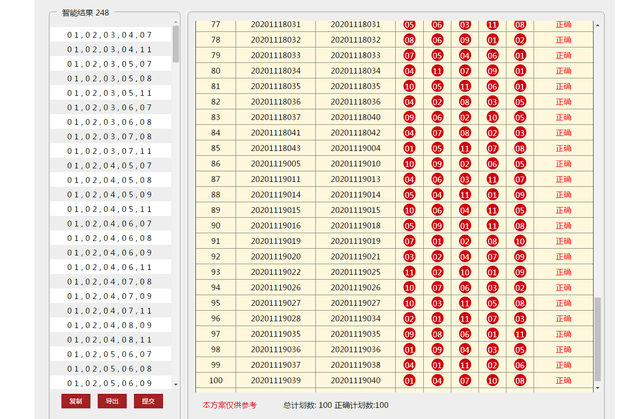Click end period 20201118042 in row 84
The height and width of the screenshot is (419, 640).
356,133
